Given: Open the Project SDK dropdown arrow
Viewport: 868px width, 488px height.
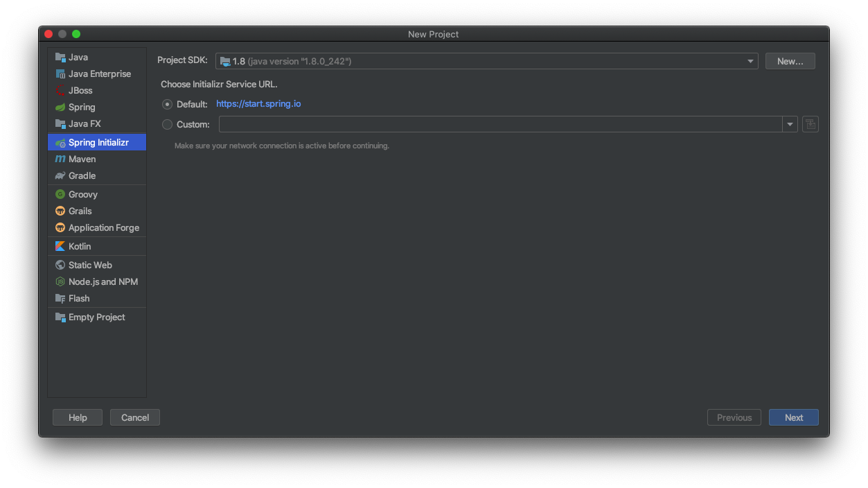Looking at the screenshot, I should (750, 61).
